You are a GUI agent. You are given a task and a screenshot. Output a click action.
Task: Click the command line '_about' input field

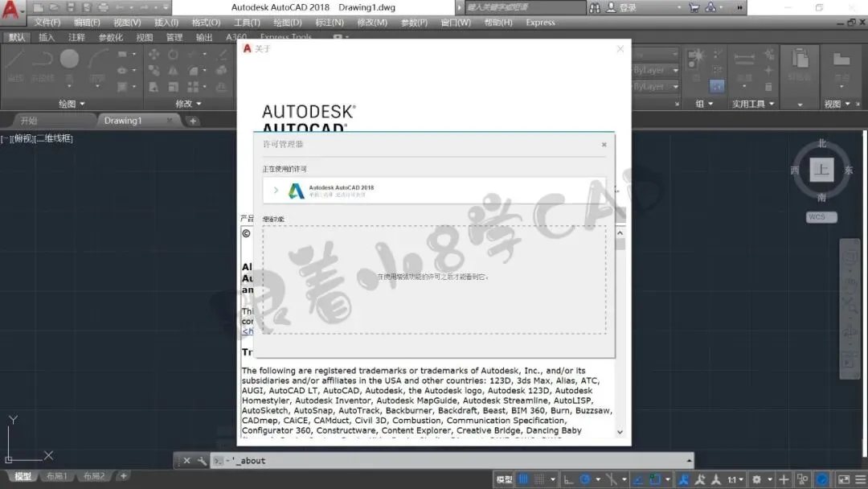point(452,461)
